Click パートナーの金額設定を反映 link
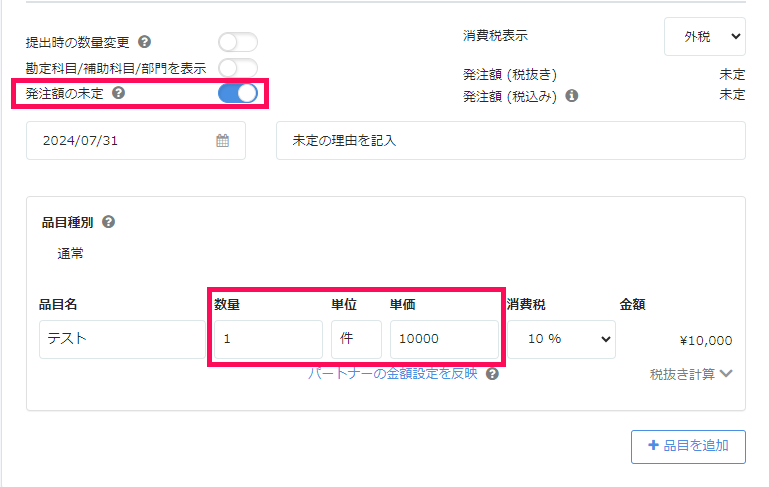This screenshot has height=487, width=769. click(393, 374)
